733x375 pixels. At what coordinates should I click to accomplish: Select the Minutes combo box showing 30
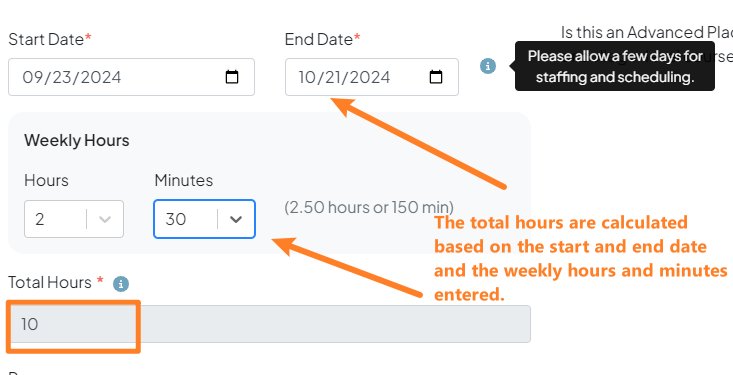pos(204,219)
